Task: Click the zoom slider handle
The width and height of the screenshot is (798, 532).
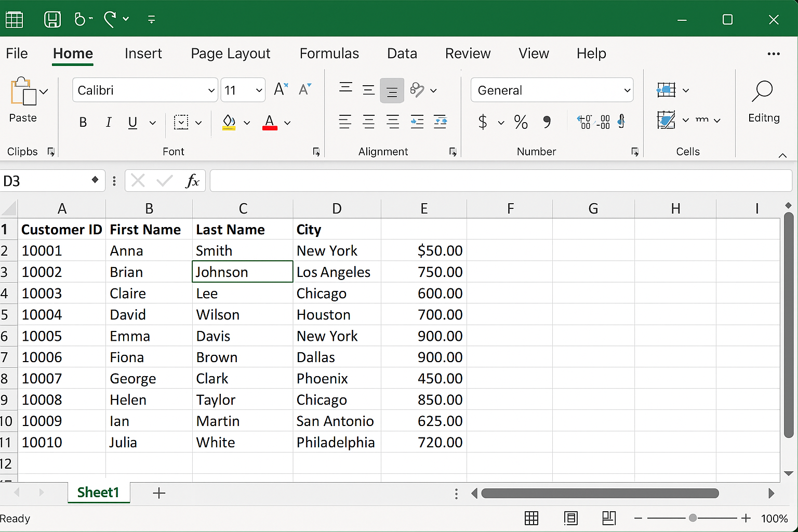Action: click(x=693, y=518)
